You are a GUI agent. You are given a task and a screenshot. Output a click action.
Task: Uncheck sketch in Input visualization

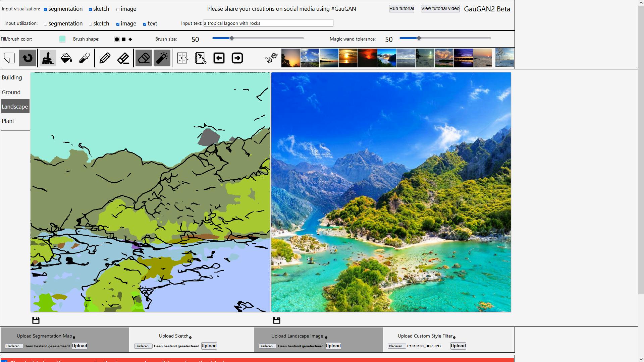pos(90,9)
